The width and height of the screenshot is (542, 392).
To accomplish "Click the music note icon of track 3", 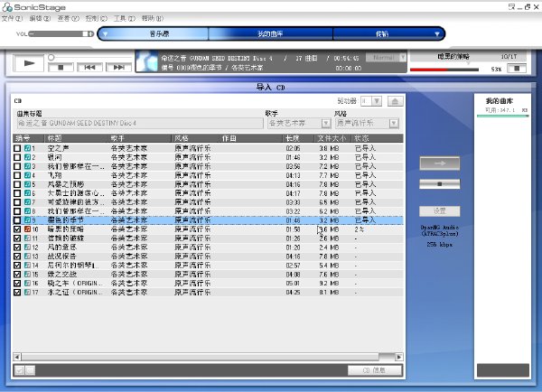I will tap(28, 166).
